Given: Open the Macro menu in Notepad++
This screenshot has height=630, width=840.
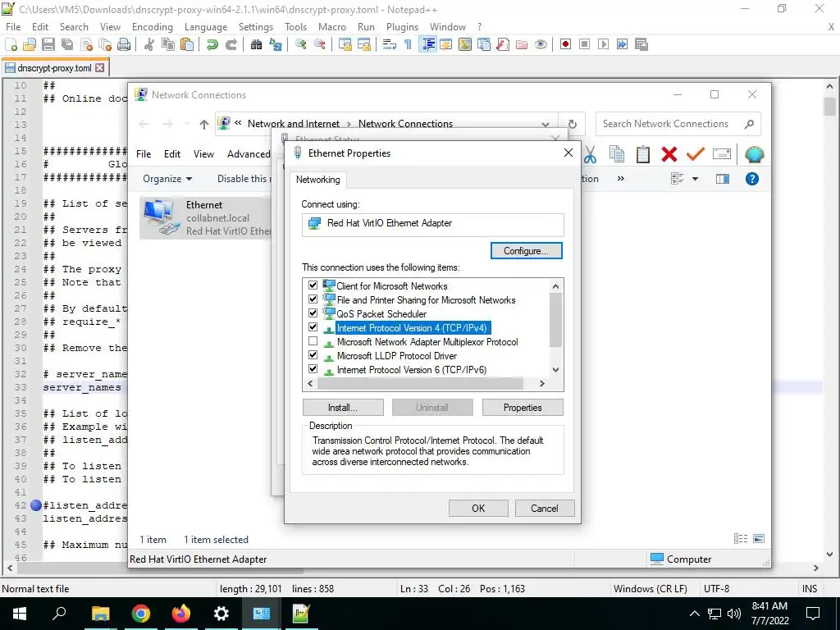Looking at the screenshot, I should 332,27.
